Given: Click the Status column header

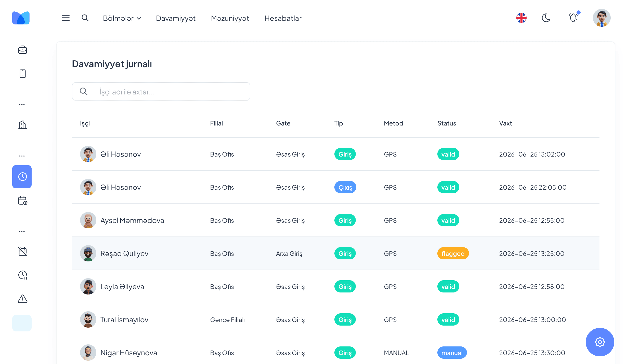Looking at the screenshot, I should (447, 123).
